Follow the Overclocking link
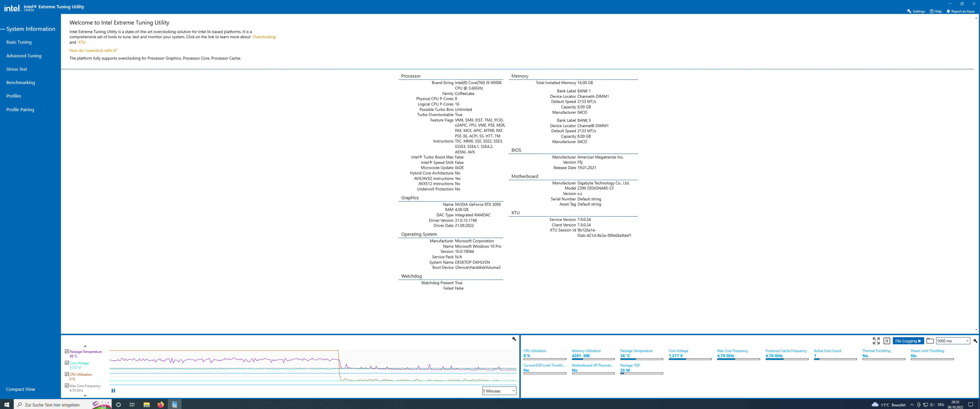The image size is (980, 409). pos(264,37)
